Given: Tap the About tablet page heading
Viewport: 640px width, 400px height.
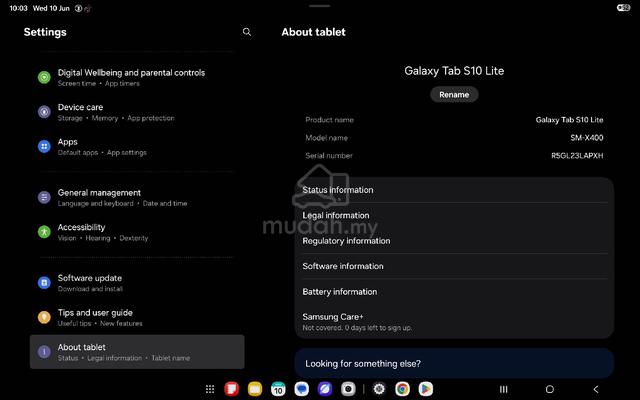Looking at the screenshot, I should 313,32.
